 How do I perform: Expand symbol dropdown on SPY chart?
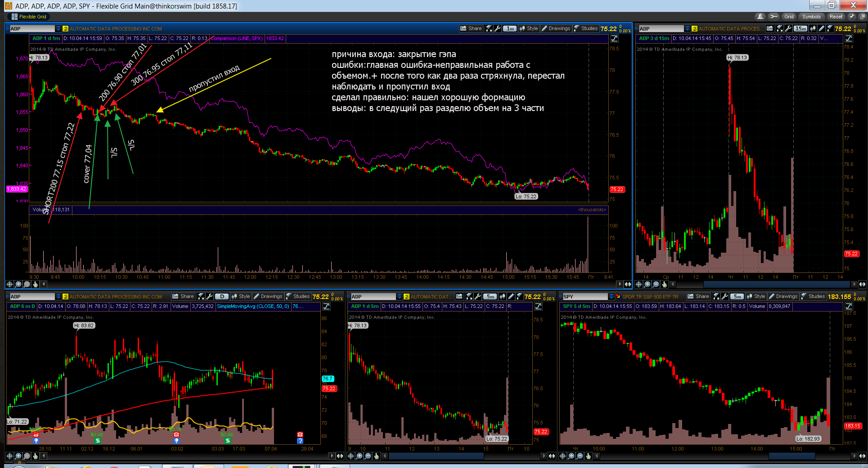click(611, 297)
